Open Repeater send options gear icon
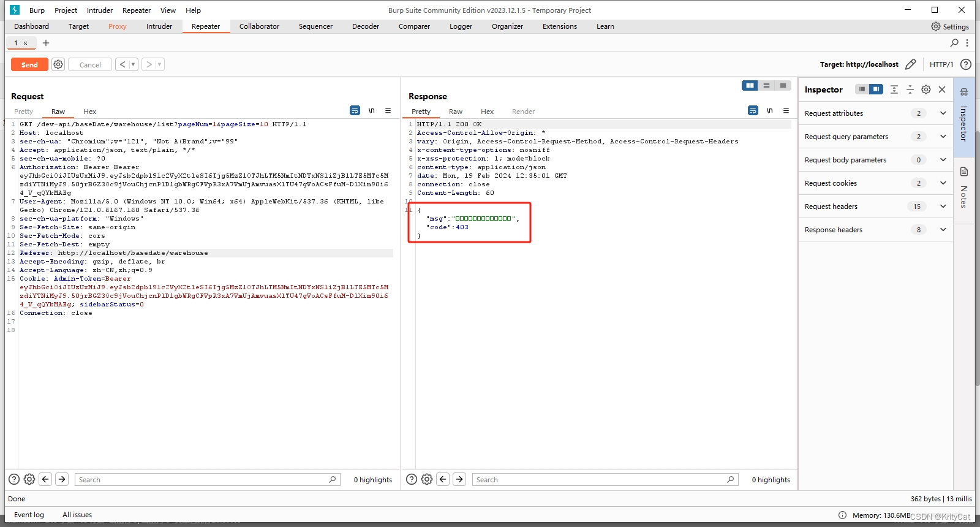Image resolution: width=980 pixels, height=527 pixels. click(58, 64)
